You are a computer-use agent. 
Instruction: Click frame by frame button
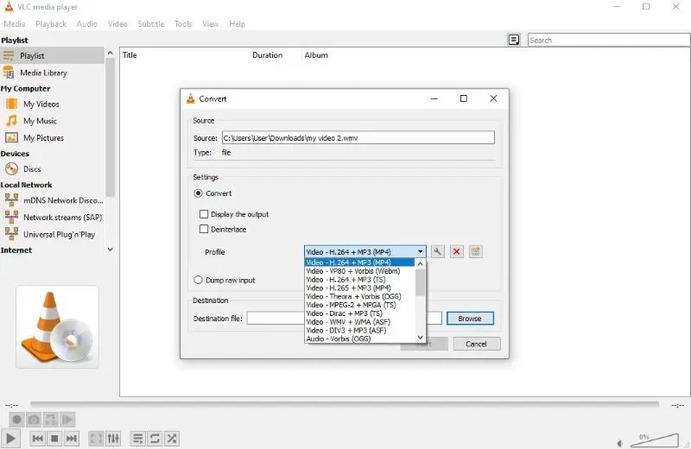tap(67, 419)
